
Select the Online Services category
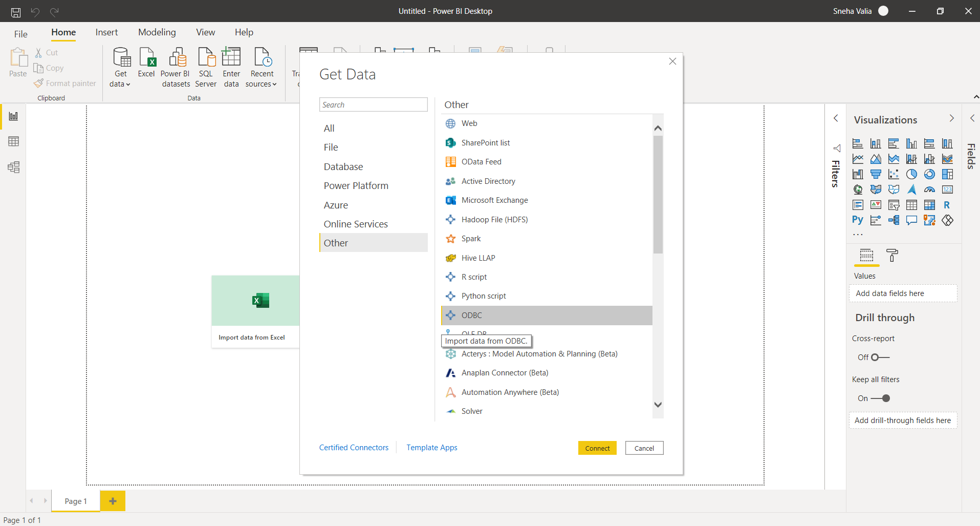point(373,224)
